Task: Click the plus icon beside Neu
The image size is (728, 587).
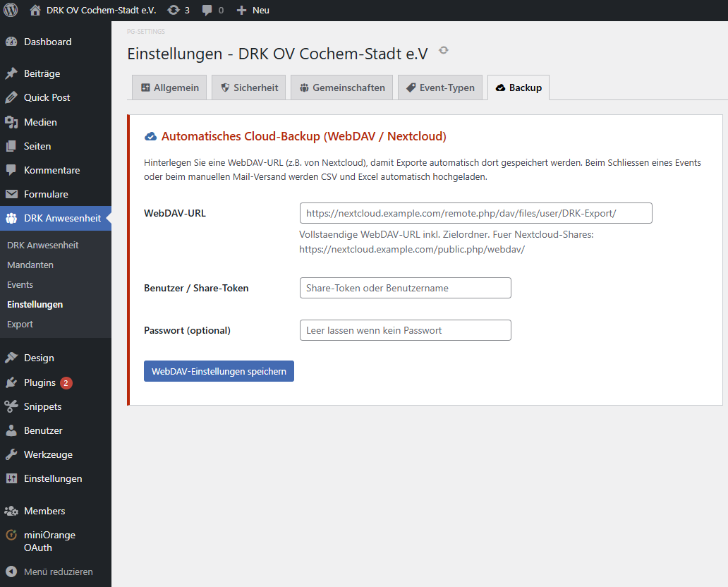Action: pyautogui.click(x=241, y=10)
